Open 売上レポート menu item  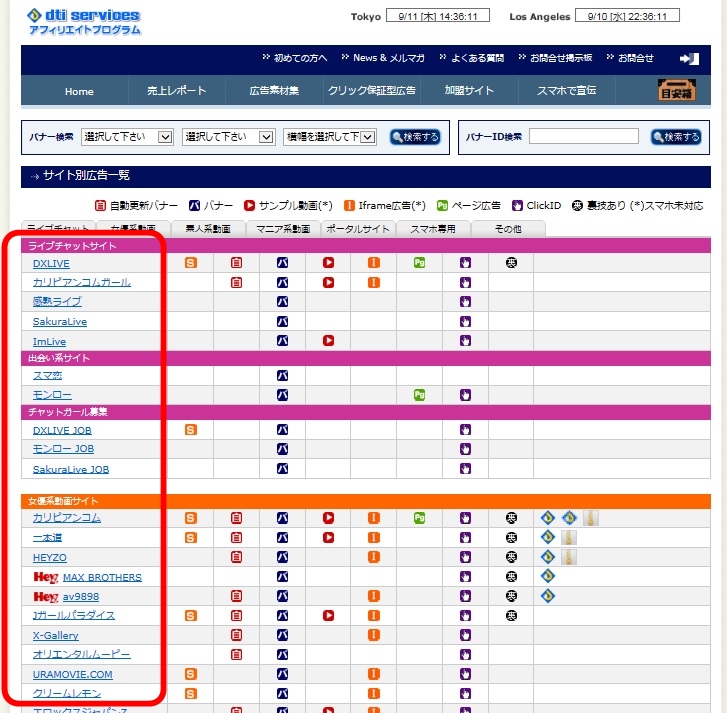click(x=177, y=90)
